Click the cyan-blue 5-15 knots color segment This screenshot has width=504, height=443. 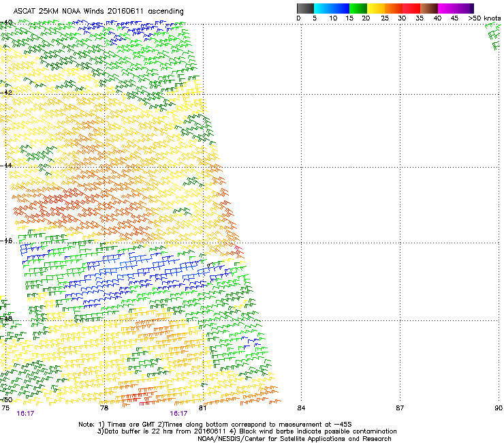pyautogui.click(x=332, y=8)
